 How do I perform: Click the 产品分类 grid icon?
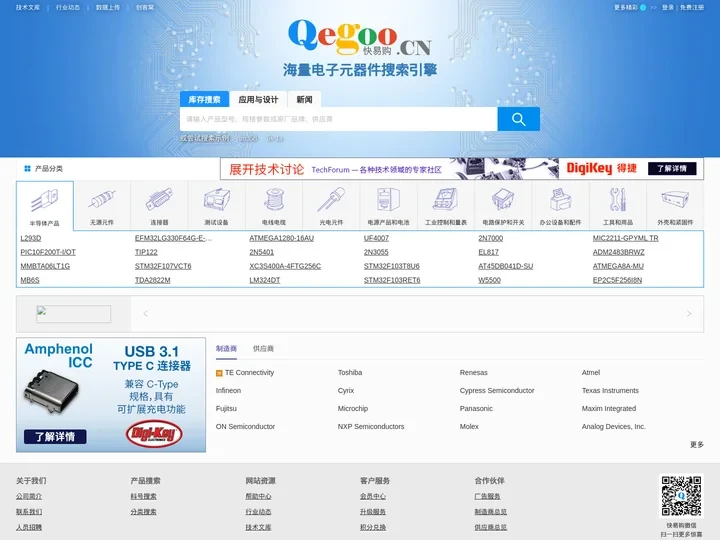27,169
